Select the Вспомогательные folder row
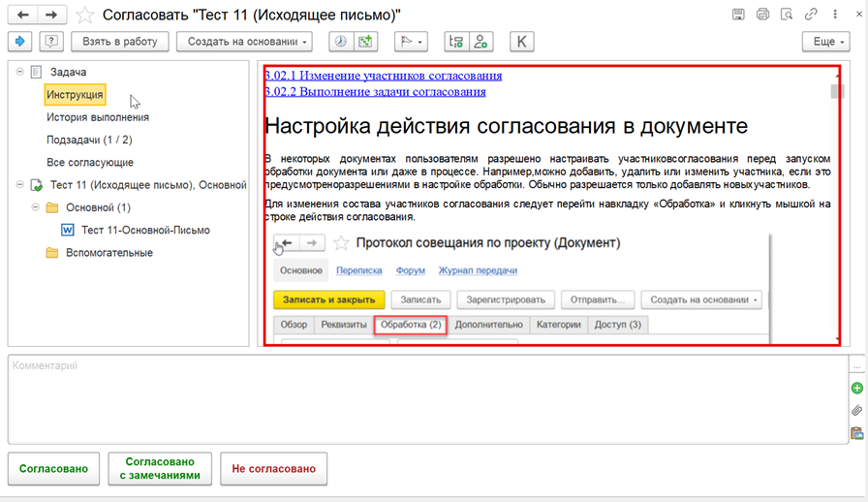The width and height of the screenshot is (868, 502). [109, 253]
